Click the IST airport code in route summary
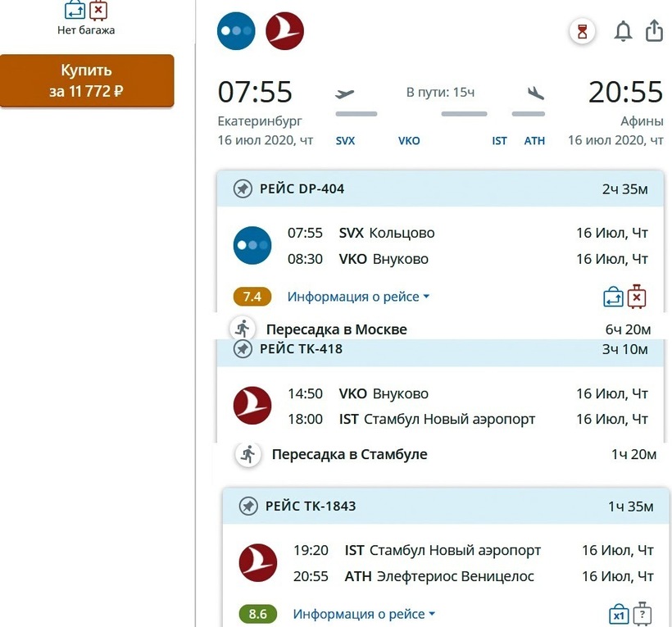 [499, 141]
